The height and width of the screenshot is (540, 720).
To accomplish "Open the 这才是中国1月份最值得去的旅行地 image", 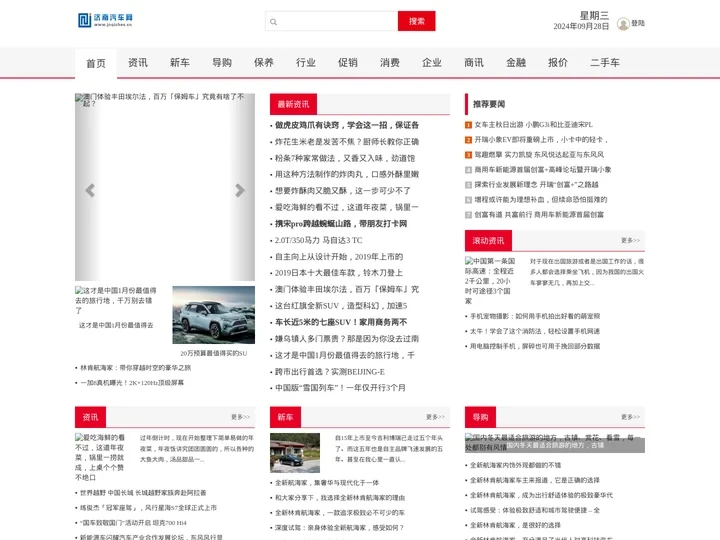I will 116,300.
